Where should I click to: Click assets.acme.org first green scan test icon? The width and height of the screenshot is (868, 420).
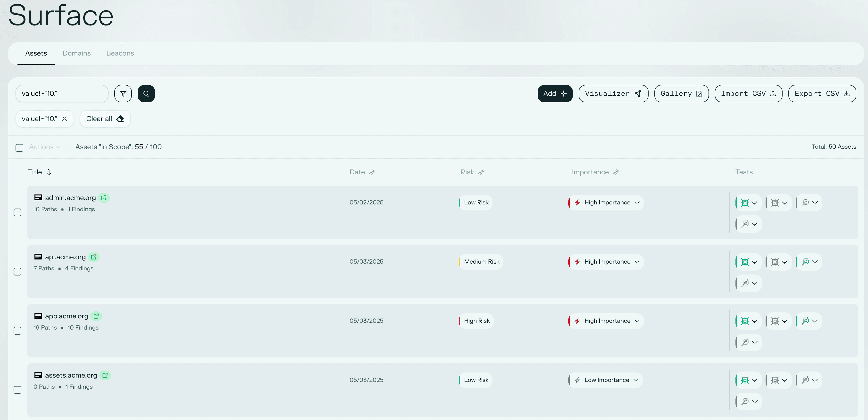tap(745, 380)
